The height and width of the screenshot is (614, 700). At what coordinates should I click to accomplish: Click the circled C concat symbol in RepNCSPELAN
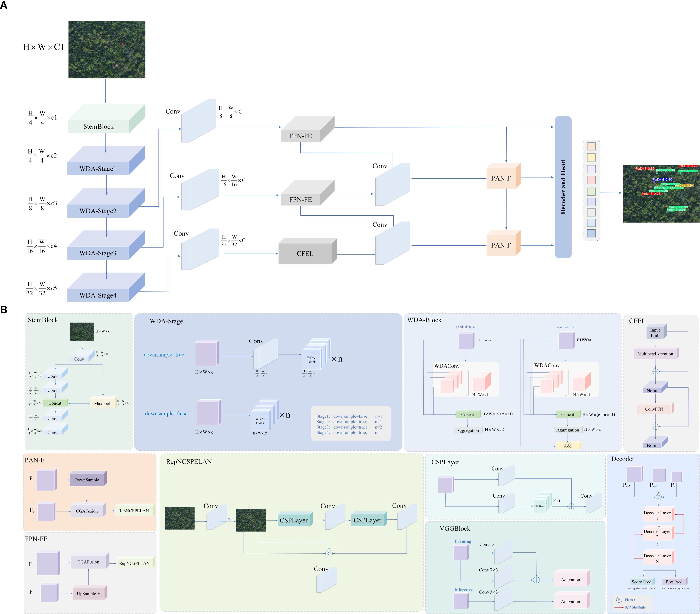pos(329,553)
